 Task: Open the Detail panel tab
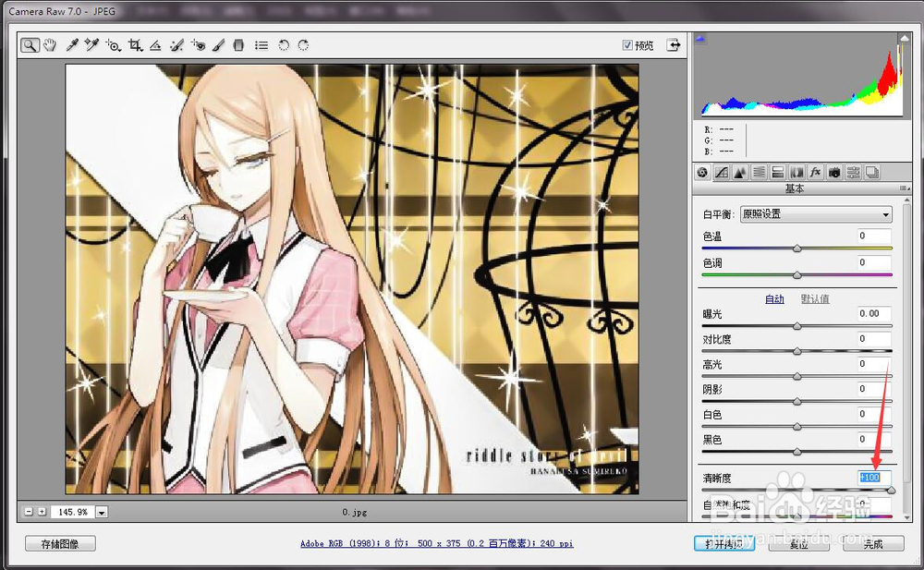pyautogui.click(x=740, y=172)
